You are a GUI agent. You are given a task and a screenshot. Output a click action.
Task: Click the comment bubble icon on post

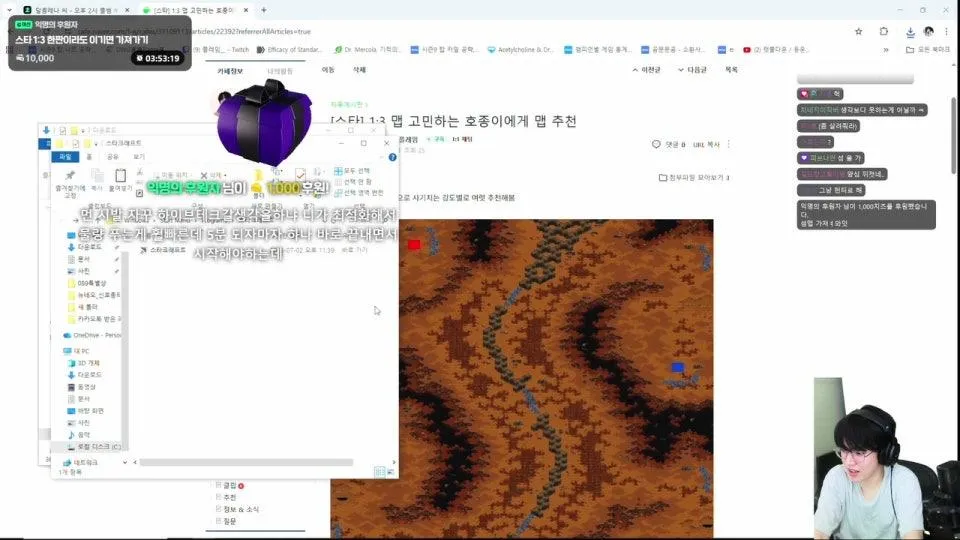(x=656, y=145)
